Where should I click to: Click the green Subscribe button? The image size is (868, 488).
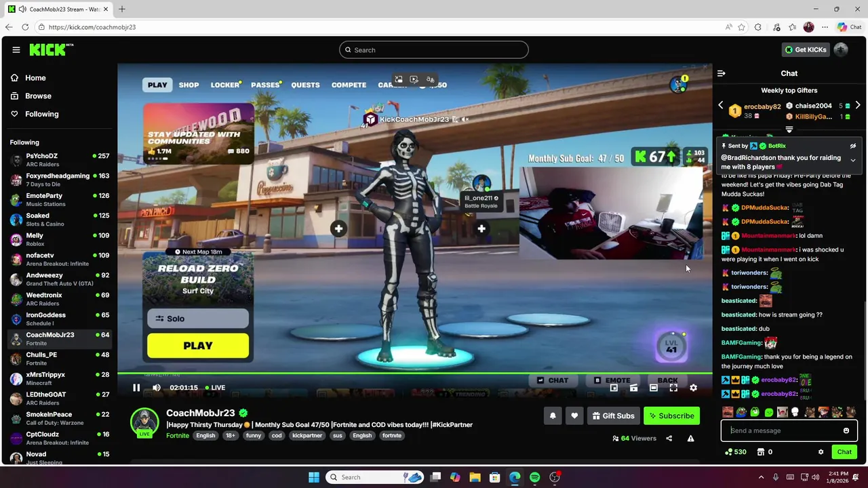671,415
